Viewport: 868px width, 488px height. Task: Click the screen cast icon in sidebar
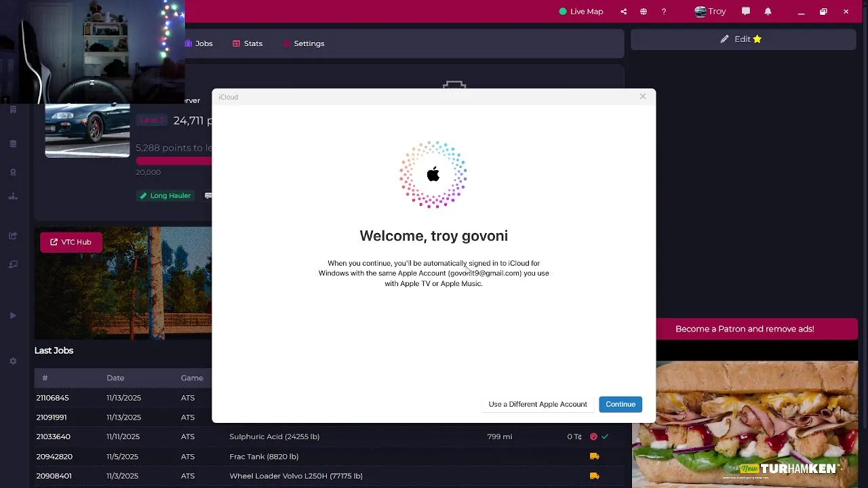pyautogui.click(x=12, y=264)
